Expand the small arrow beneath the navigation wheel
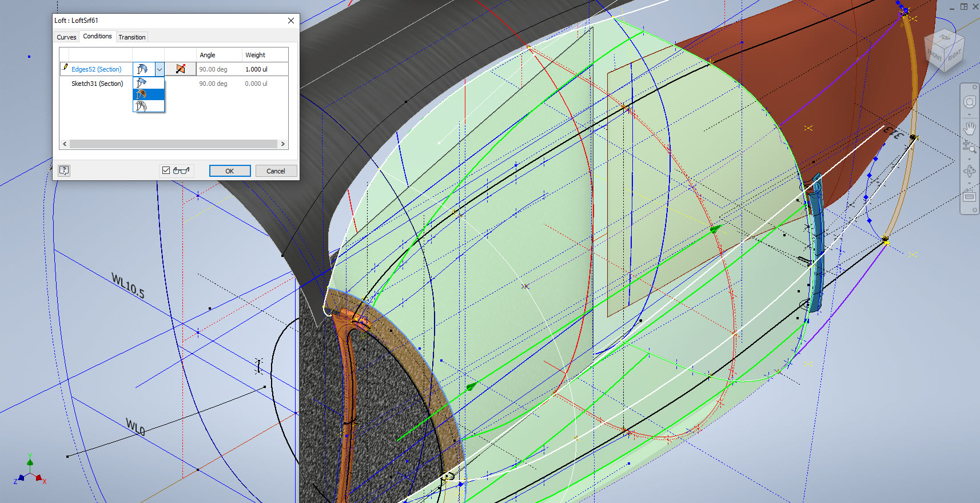This screenshot has height=503, width=980. [969, 114]
